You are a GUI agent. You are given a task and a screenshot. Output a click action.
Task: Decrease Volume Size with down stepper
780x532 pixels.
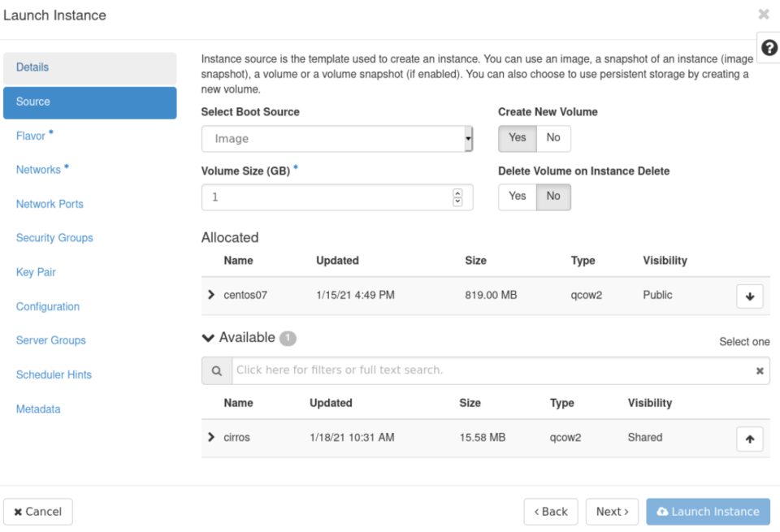(457, 202)
